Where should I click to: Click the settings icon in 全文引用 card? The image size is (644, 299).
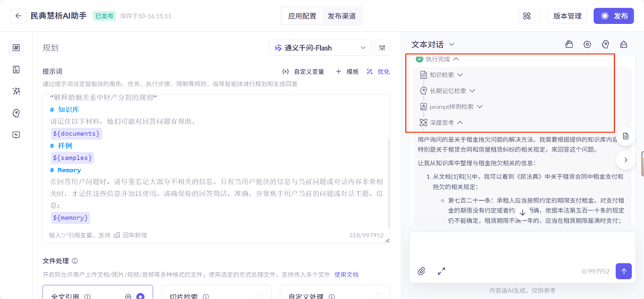pos(128,297)
